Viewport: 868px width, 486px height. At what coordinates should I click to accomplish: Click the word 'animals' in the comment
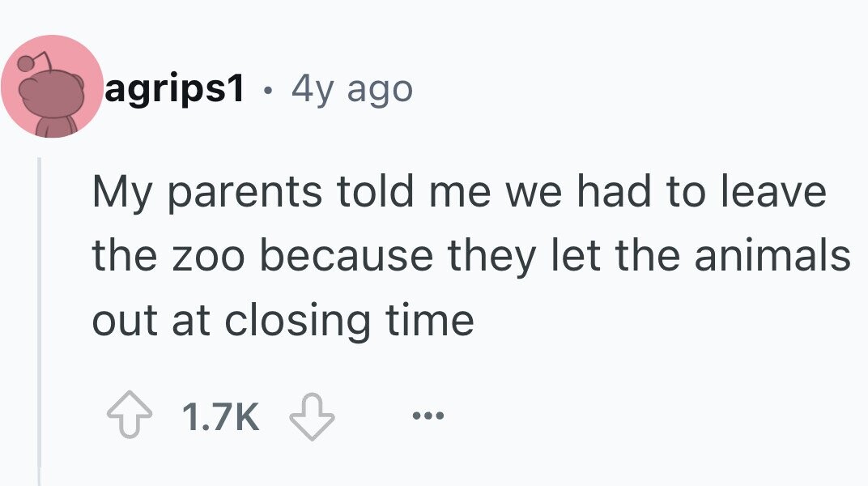click(x=772, y=255)
